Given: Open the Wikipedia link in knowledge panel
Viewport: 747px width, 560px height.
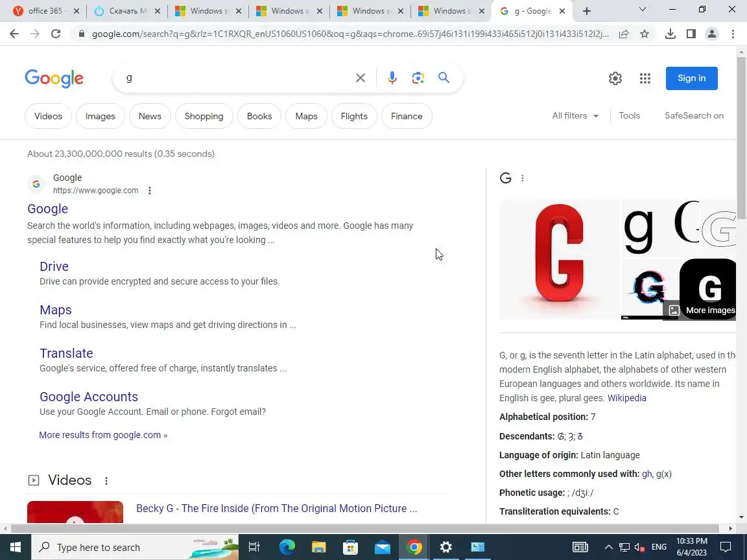Looking at the screenshot, I should [626, 398].
